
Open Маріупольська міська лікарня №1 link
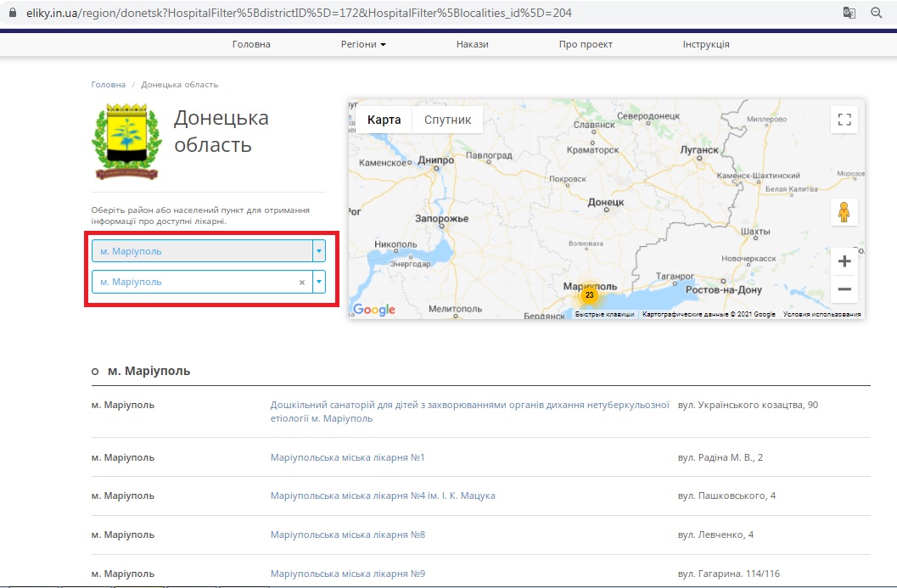[x=347, y=458]
